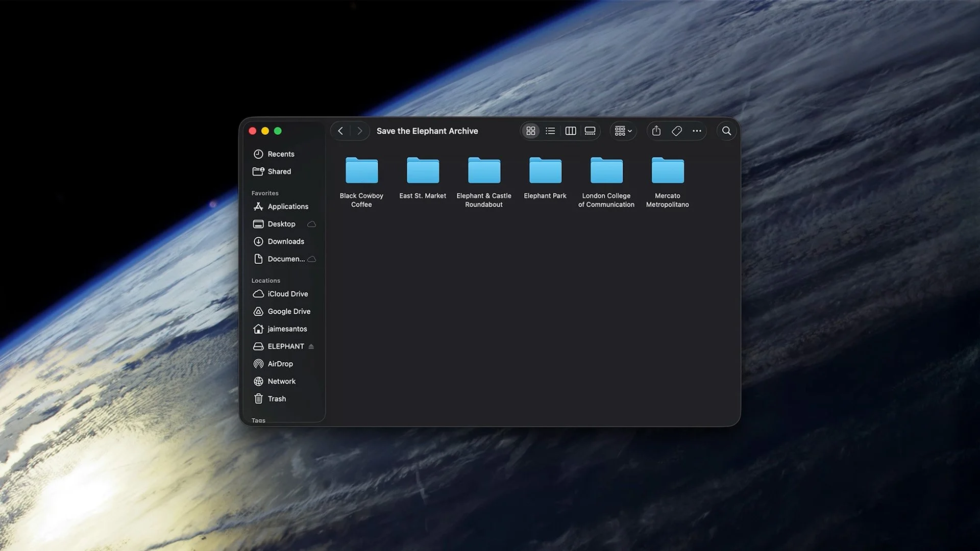Switch to gallery view
980x551 pixels.
coord(590,131)
